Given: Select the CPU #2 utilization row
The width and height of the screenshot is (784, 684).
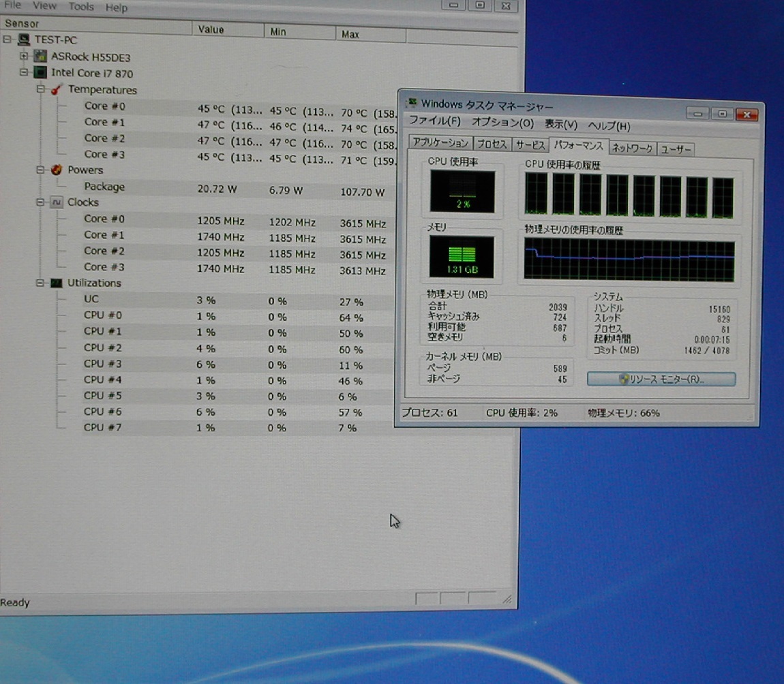Looking at the screenshot, I should pyautogui.click(x=238, y=347).
